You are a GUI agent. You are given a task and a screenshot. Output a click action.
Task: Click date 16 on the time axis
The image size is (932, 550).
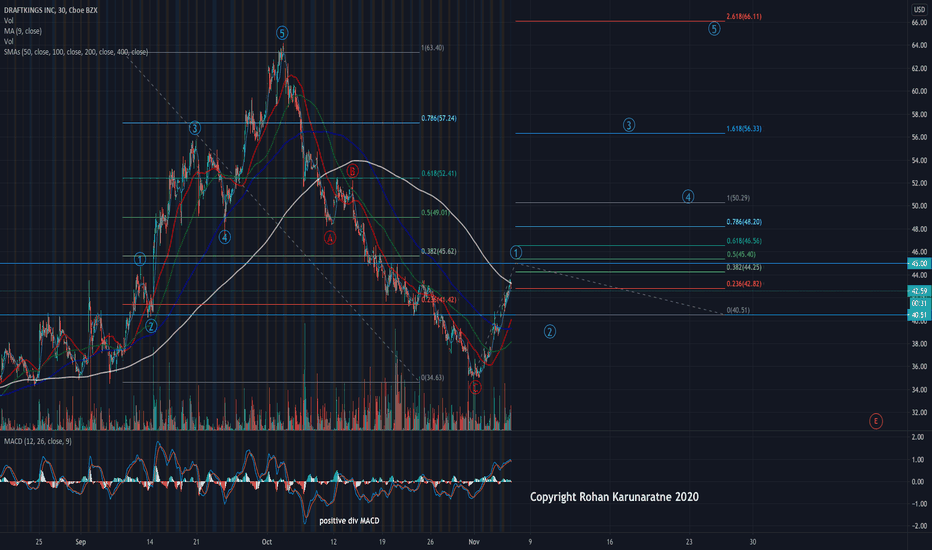click(x=610, y=542)
